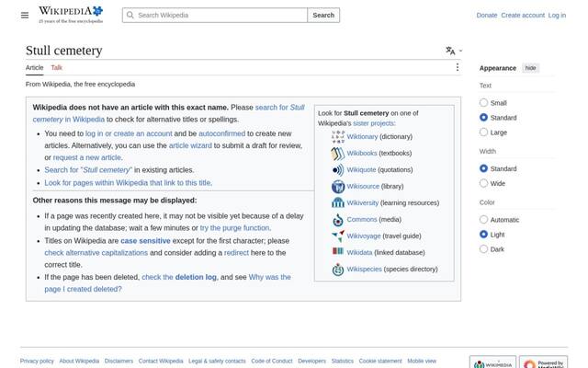Open the Statistics footer link

[x=343, y=361]
